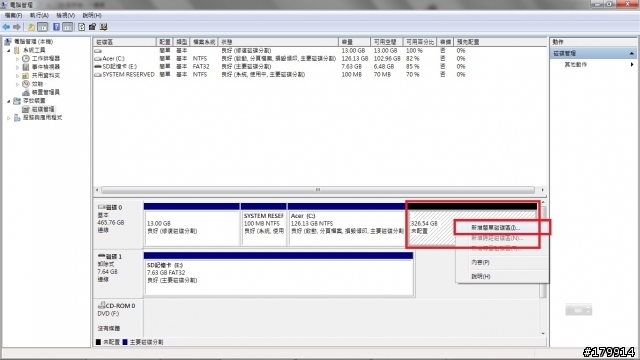Click the 磁碟 0 disk label
Viewport: 640px width, 360px height.
(x=118, y=224)
